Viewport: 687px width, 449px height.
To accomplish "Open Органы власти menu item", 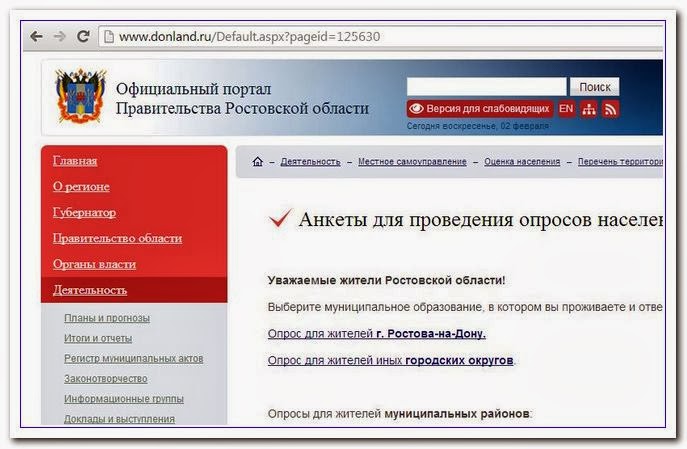I will [x=94, y=264].
